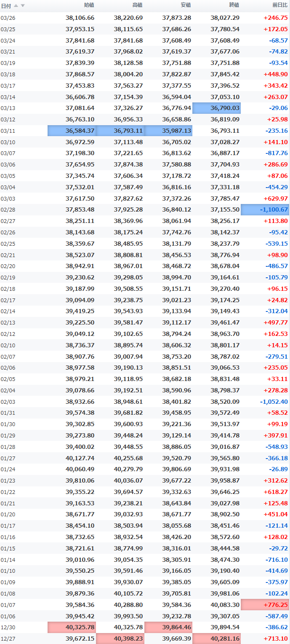Image resolution: width=290 pixels, height=644 pixels.
Task: Select closing price 38,776.94
Action: [x=225, y=255]
